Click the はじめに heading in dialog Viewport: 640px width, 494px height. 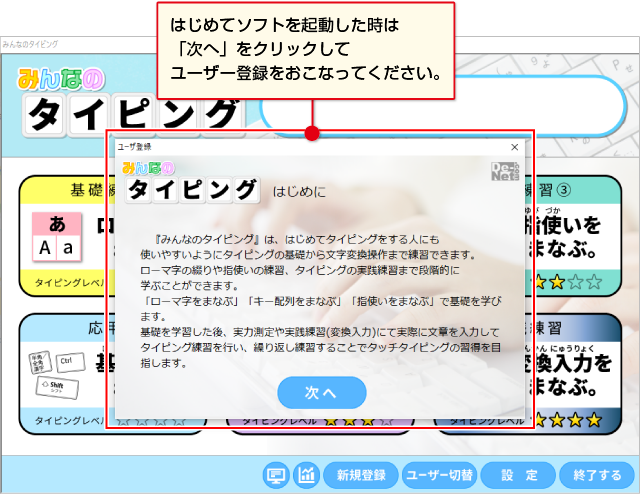tap(299, 191)
